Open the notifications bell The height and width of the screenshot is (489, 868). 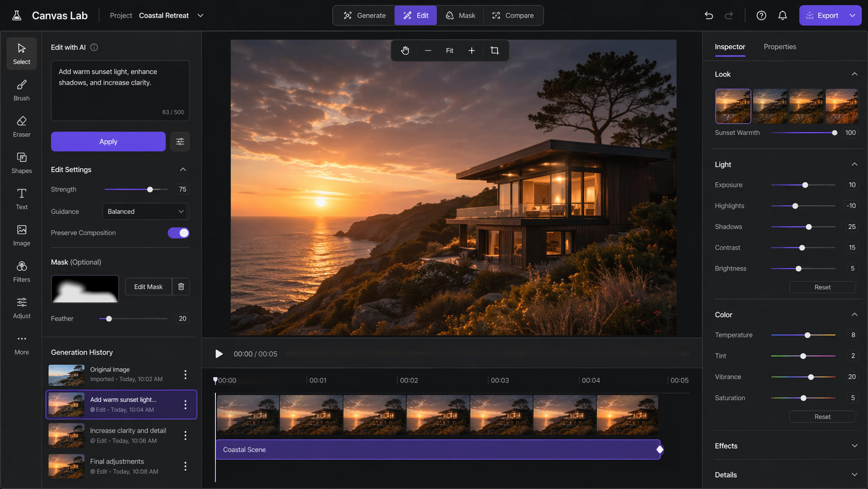click(782, 16)
